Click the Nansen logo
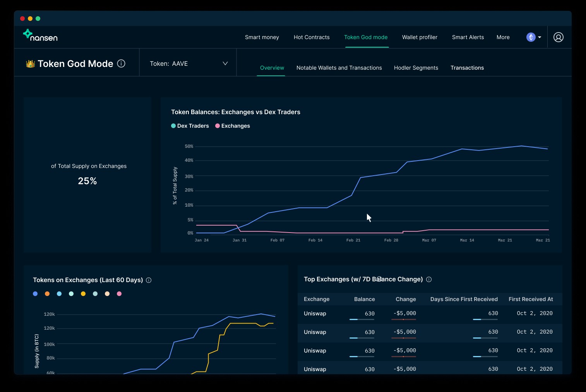586x392 pixels. click(40, 35)
